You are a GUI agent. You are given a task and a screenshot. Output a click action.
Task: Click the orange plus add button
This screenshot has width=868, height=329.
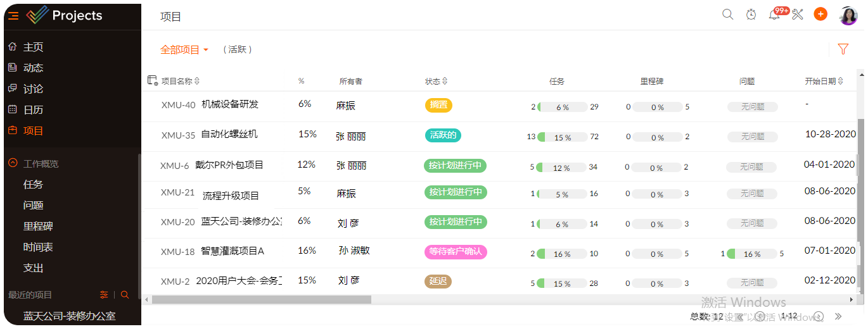(x=820, y=14)
